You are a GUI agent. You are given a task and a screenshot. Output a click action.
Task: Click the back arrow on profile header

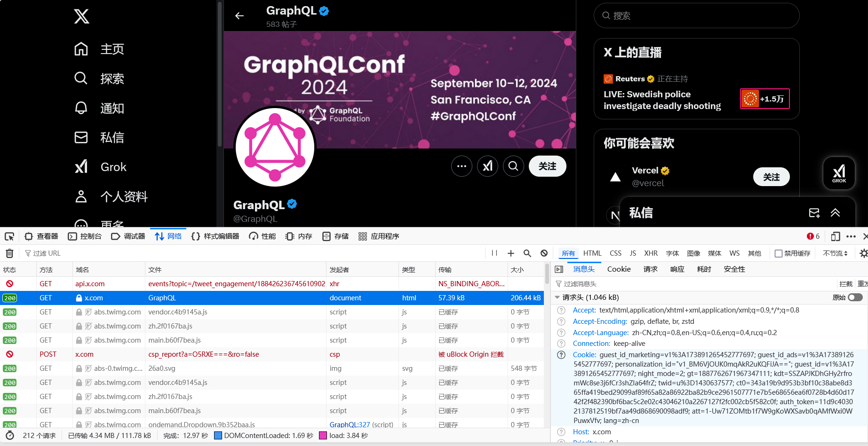click(239, 16)
